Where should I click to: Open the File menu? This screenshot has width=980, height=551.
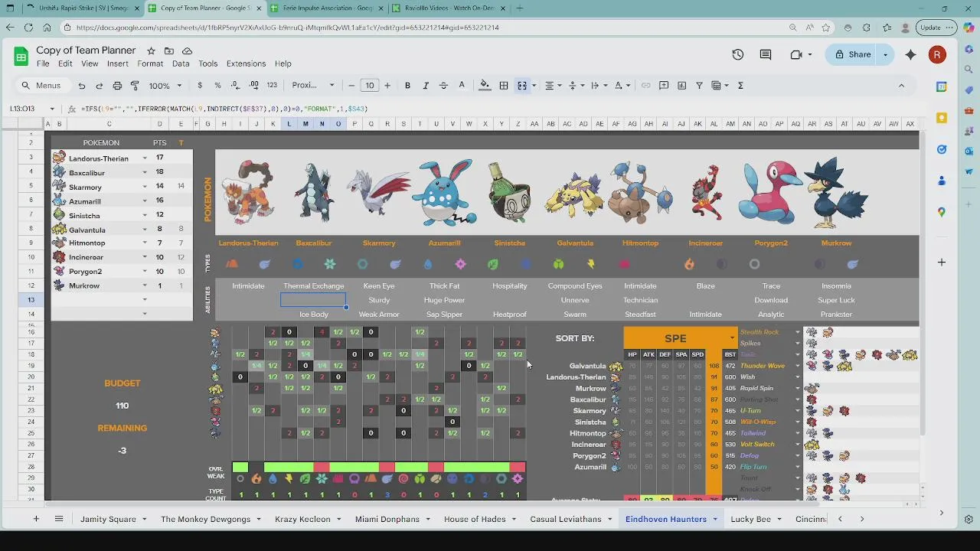point(43,64)
